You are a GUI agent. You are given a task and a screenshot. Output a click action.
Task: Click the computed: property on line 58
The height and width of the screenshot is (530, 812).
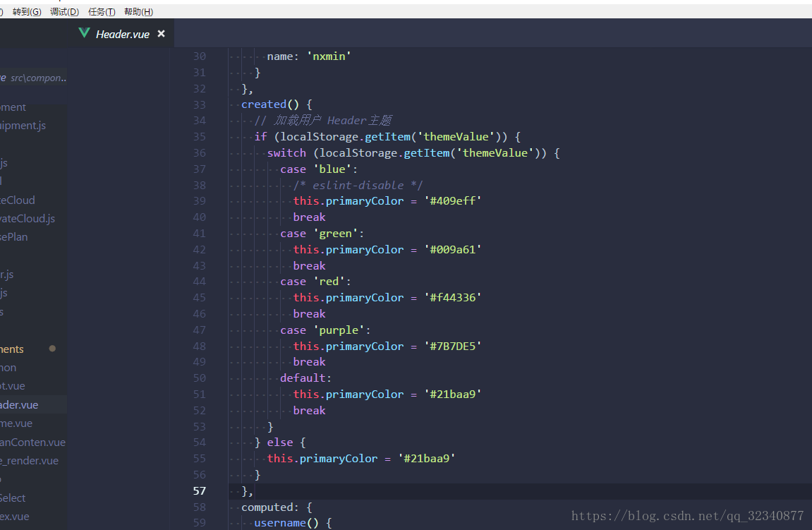click(269, 507)
